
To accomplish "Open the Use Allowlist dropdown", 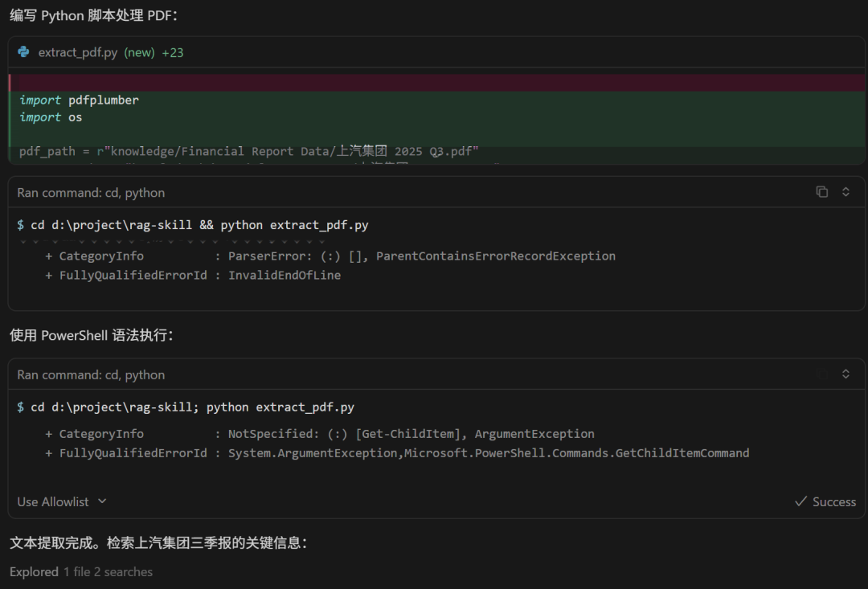I will tap(61, 501).
